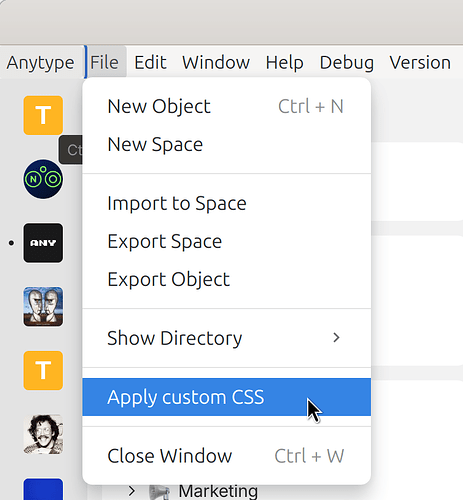Switch to the green N-O space icon
Viewport: 463px width, 500px height.
(x=43, y=179)
